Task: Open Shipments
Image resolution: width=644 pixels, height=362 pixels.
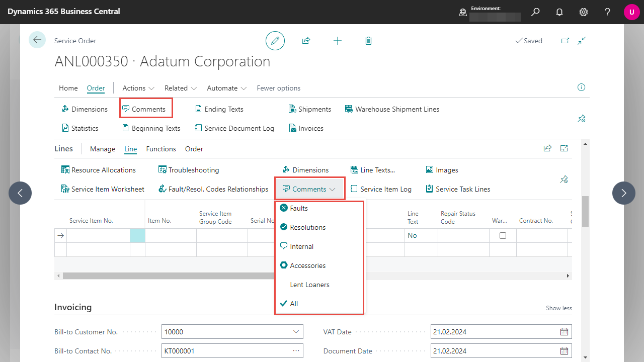Action: point(310,109)
